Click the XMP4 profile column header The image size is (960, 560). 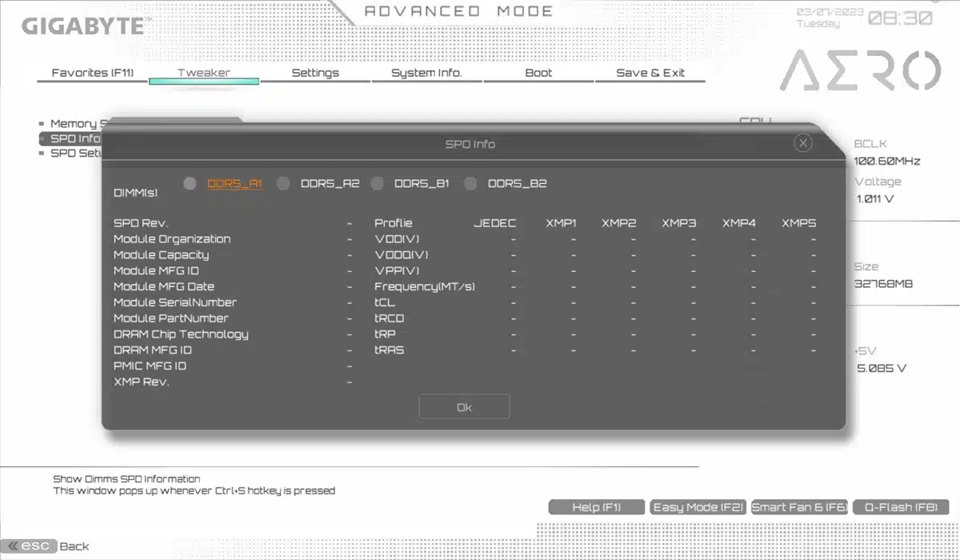[739, 223]
